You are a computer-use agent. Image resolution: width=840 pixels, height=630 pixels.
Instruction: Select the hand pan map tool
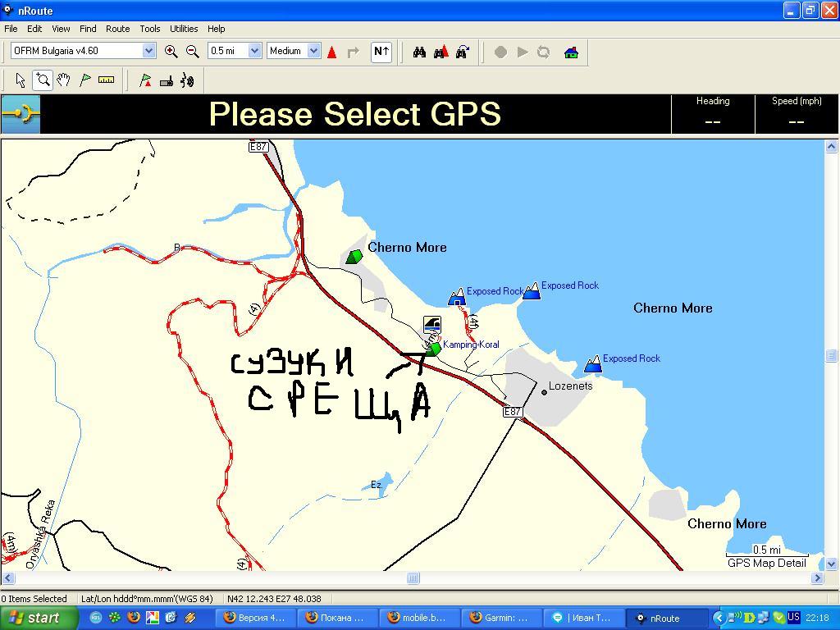tap(63, 80)
